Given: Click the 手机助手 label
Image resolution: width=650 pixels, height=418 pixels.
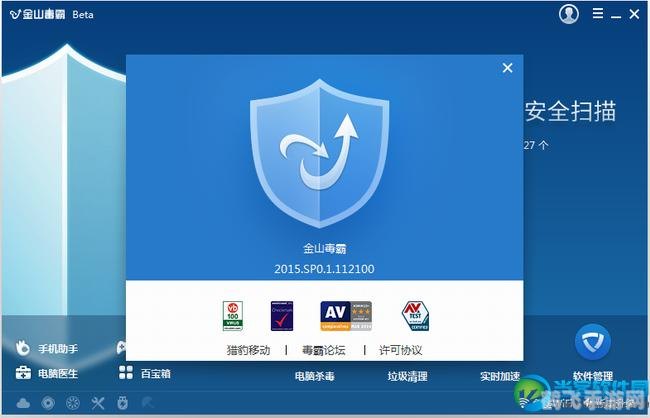Looking at the screenshot, I should [x=58, y=348].
